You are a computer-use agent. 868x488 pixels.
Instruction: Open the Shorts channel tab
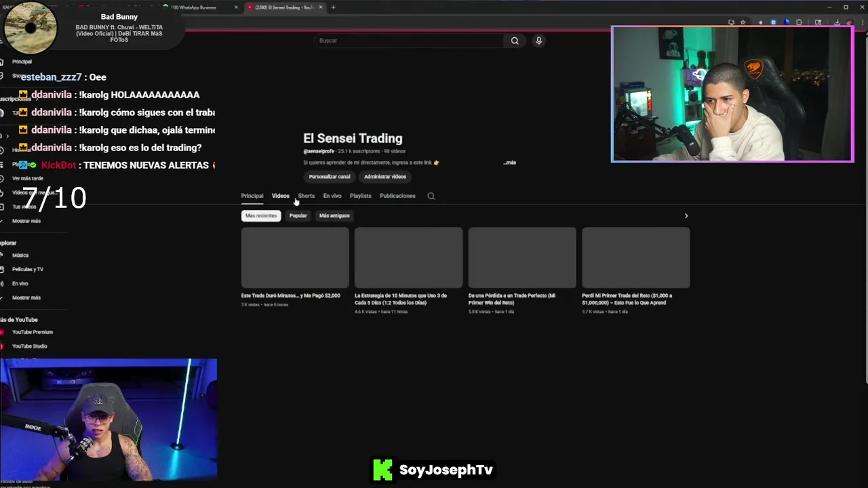307,196
